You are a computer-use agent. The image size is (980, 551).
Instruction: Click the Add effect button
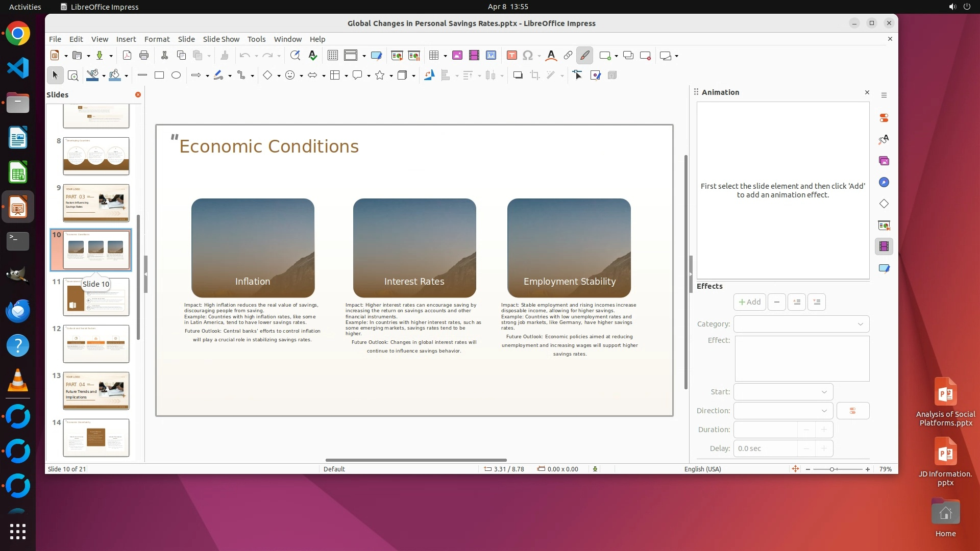point(749,302)
